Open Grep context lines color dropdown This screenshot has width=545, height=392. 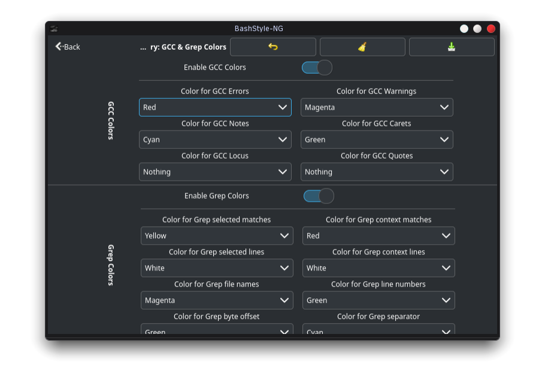point(379,268)
